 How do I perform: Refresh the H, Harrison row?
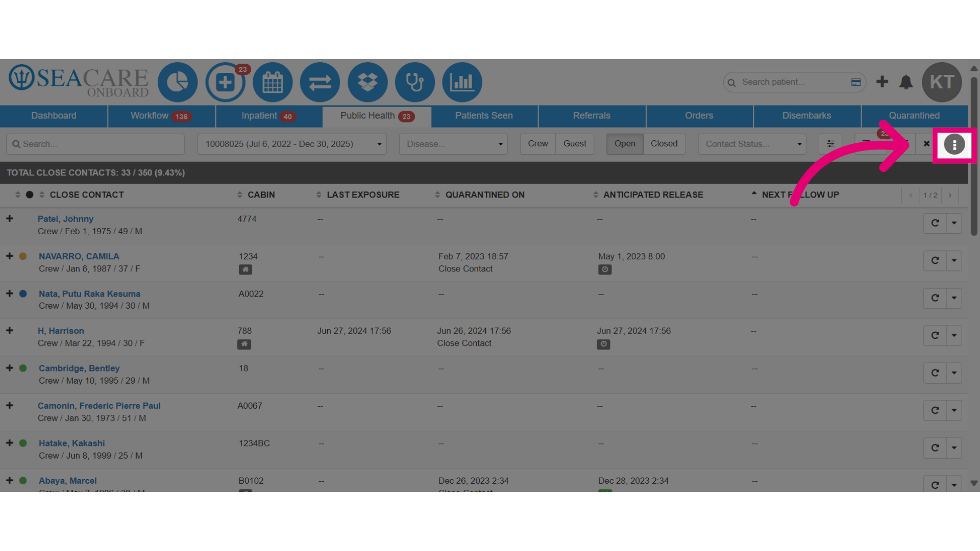pyautogui.click(x=935, y=336)
